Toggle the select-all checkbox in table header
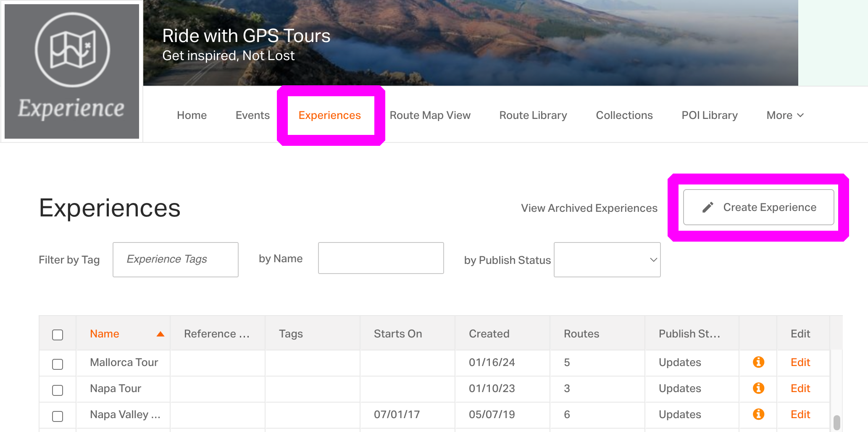The width and height of the screenshot is (868, 432). [x=58, y=335]
